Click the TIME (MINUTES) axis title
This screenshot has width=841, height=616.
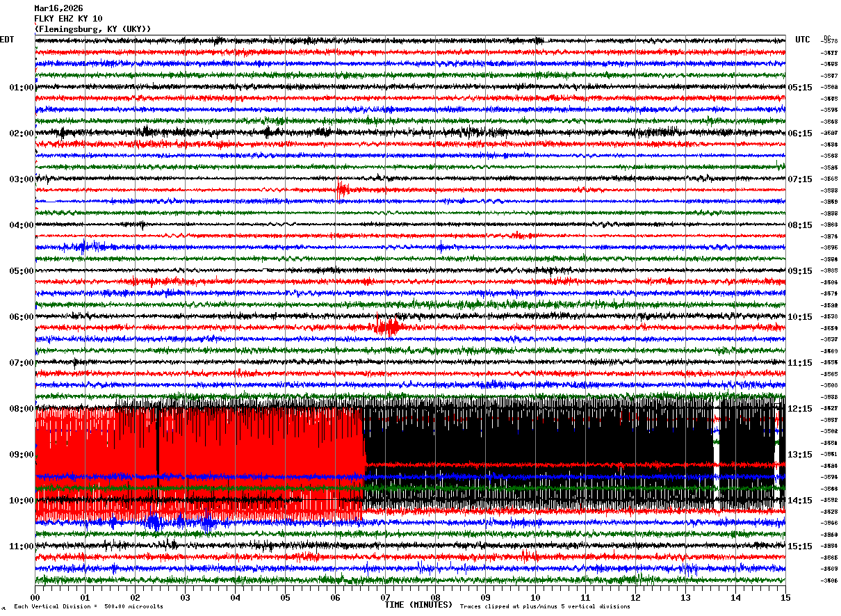418,605
